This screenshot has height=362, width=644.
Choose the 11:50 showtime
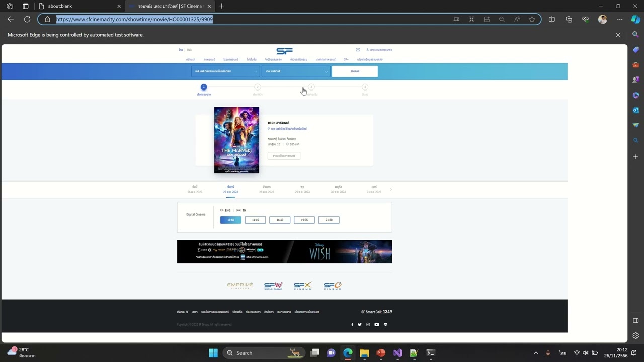[x=230, y=220]
